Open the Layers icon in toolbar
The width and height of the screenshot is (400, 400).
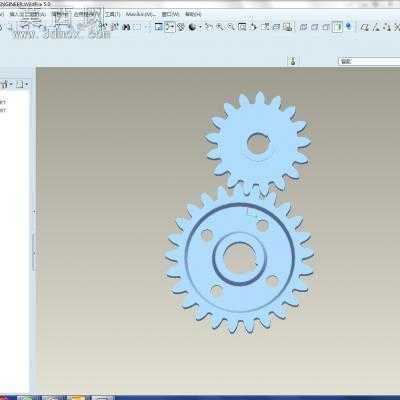277,27
